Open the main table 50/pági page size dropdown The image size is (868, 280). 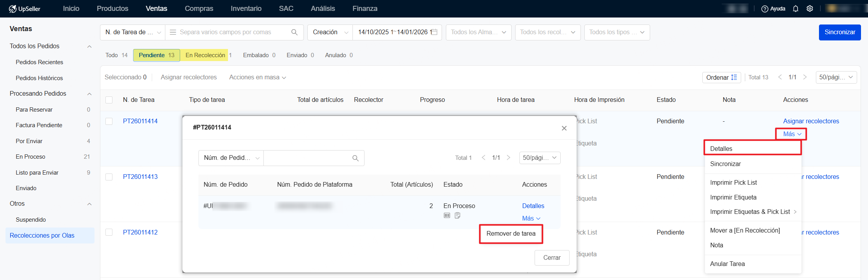point(836,77)
